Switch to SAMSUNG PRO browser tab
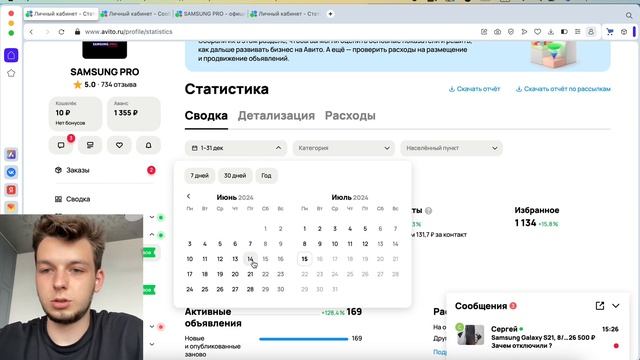The image size is (640, 360). (211, 14)
